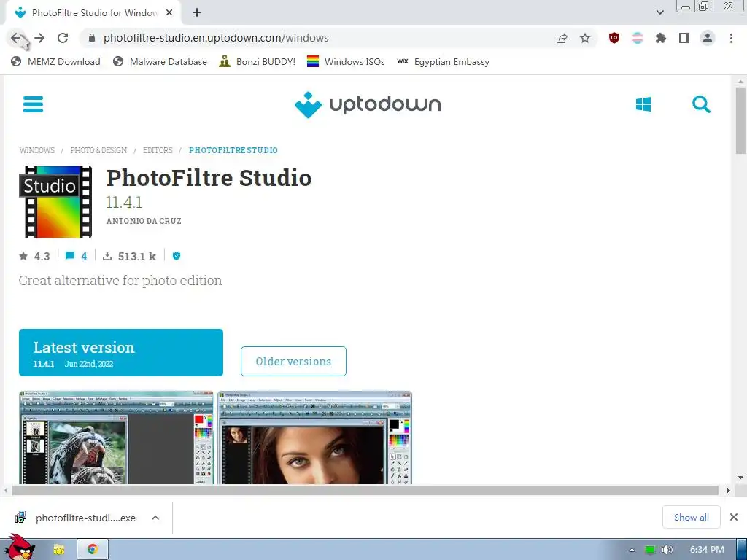This screenshot has height=560, width=747.
Task: Click Show all downloads button
Action: [x=692, y=517]
